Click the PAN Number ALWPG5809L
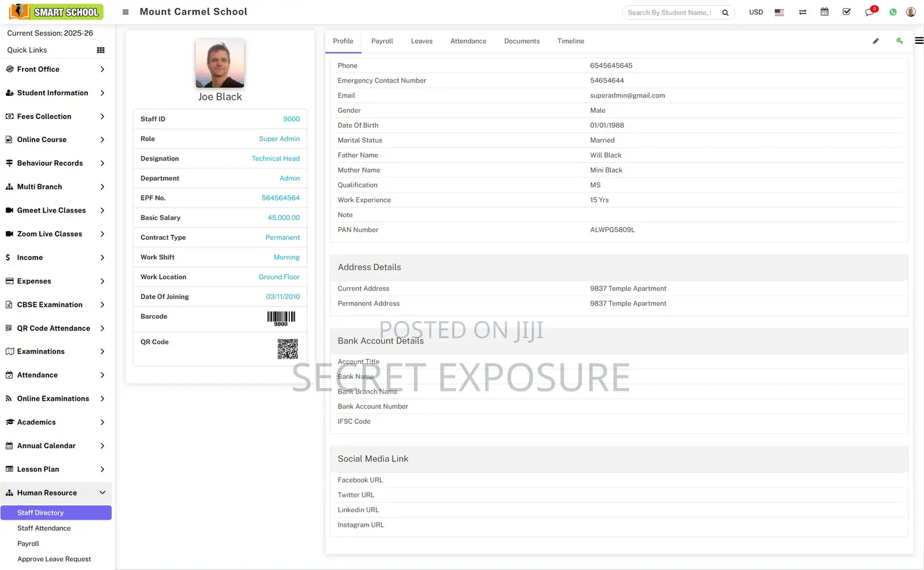This screenshot has width=924, height=570. coord(612,230)
